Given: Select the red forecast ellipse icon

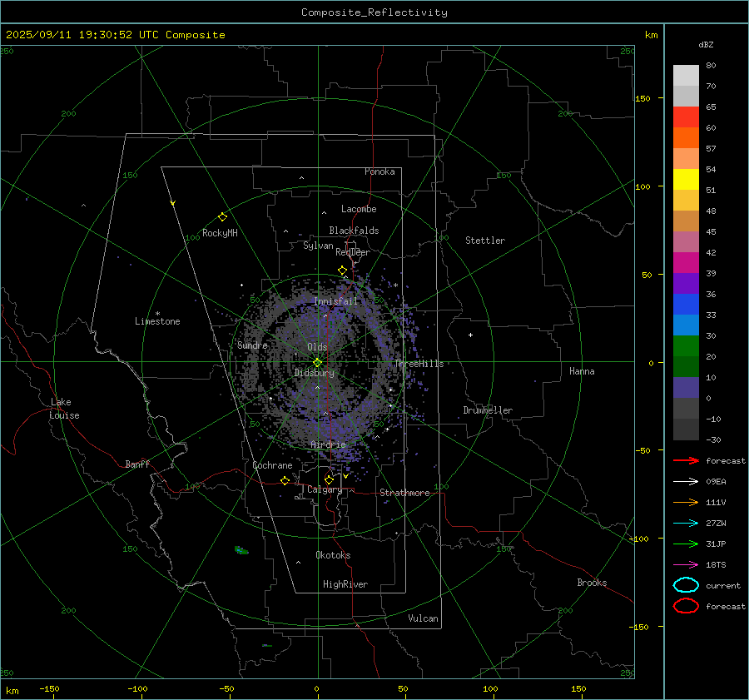Looking at the screenshot, I should point(686,606).
